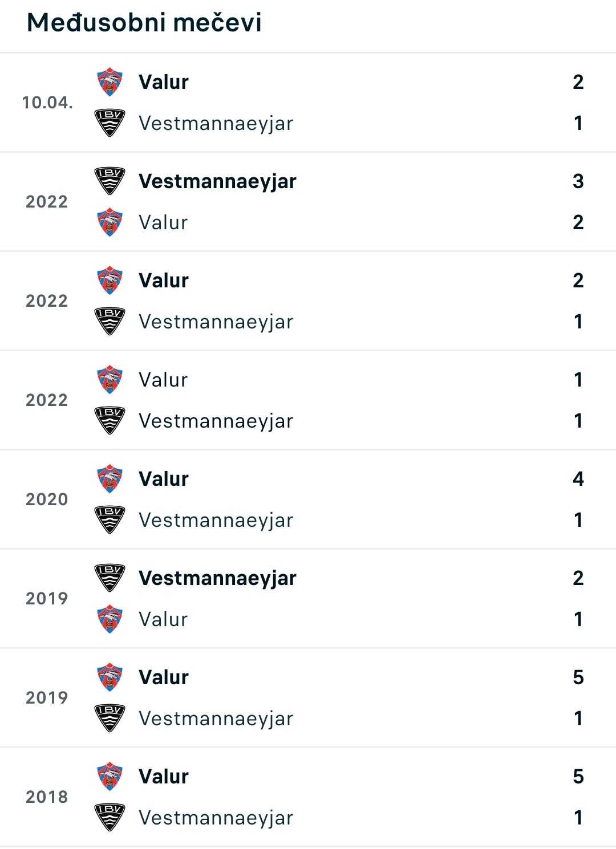Click Valur crest in 1-1 draw match
Screen dimensions: 616x849
[x=110, y=379]
